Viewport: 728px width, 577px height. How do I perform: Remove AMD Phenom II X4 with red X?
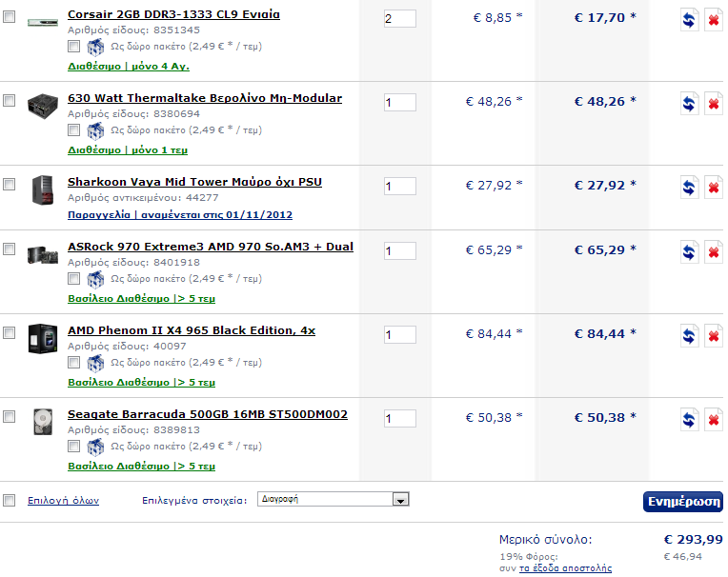coord(714,336)
